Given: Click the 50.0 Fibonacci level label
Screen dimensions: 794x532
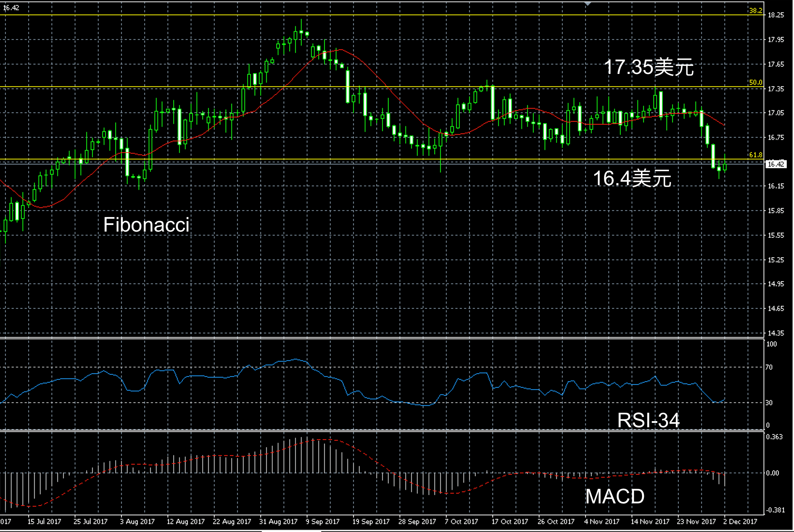Looking at the screenshot, I should (x=755, y=82).
